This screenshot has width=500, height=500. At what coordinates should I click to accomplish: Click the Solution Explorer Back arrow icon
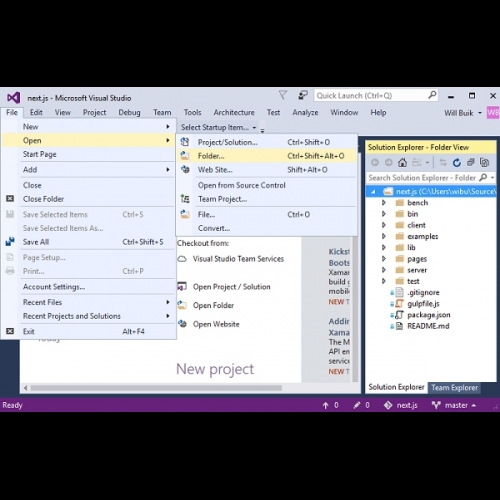[375, 162]
